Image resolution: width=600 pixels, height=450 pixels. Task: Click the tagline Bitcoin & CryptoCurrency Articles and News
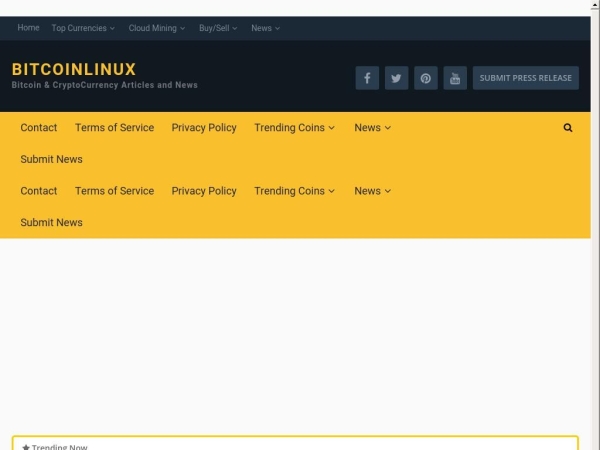click(x=104, y=85)
